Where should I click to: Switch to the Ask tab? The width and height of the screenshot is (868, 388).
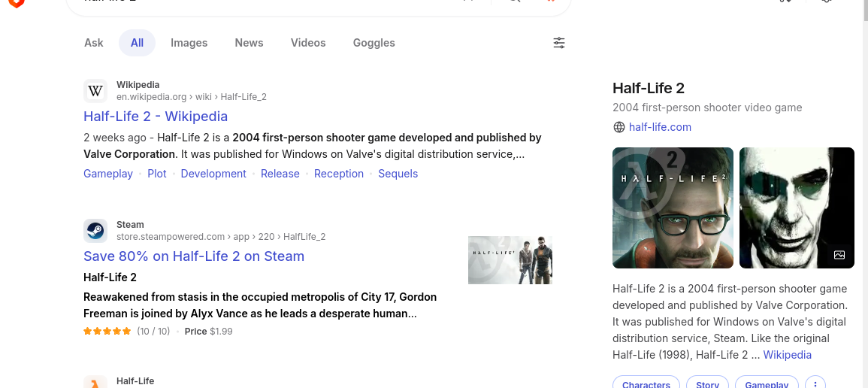click(x=93, y=43)
